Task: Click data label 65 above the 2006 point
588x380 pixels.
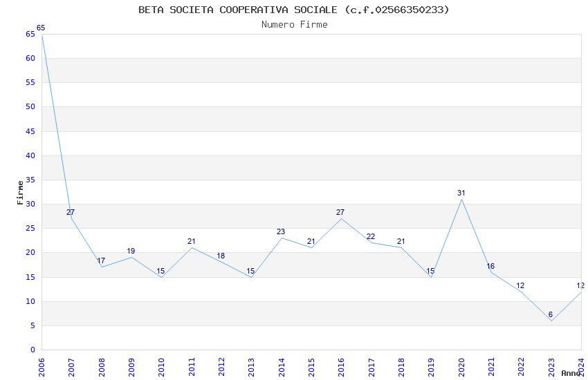Action: [x=41, y=28]
